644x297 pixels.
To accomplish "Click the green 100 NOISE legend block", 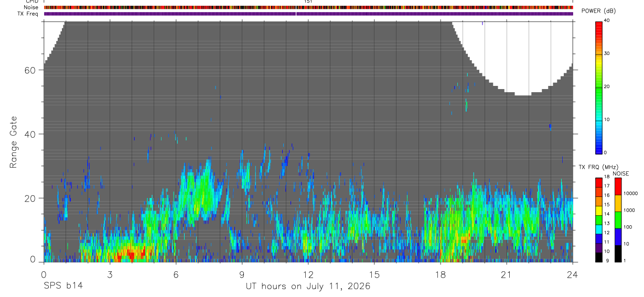I will pos(618,220).
